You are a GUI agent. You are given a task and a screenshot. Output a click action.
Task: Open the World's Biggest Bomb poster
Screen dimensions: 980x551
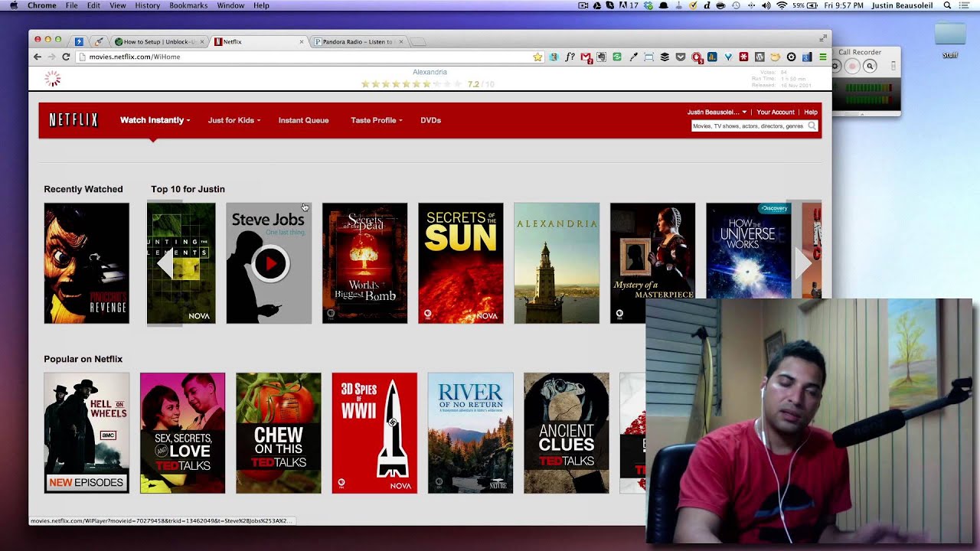(365, 263)
